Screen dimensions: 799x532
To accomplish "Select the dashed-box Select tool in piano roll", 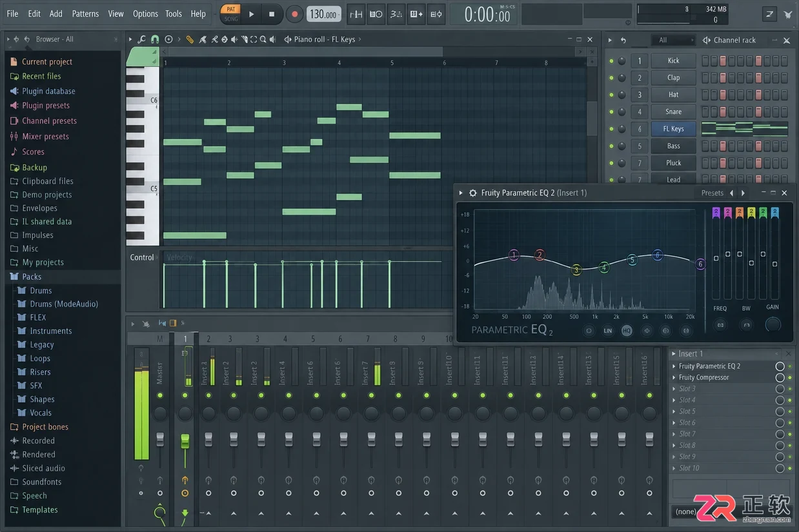I will (x=254, y=39).
